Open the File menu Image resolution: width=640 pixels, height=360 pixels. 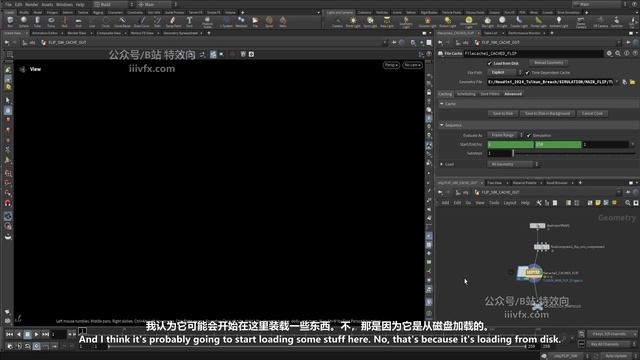click(9, 4)
